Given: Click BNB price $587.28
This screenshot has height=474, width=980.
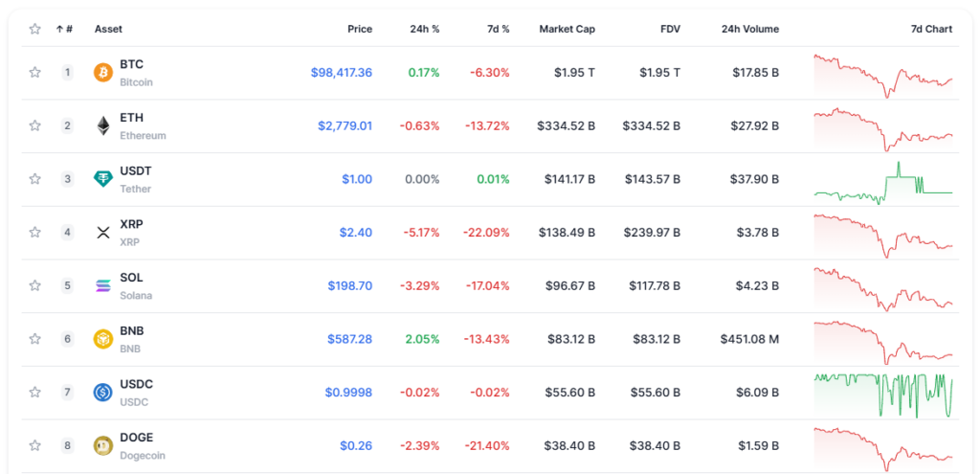Looking at the screenshot, I should pyautogui.click(x=350, y=339).
